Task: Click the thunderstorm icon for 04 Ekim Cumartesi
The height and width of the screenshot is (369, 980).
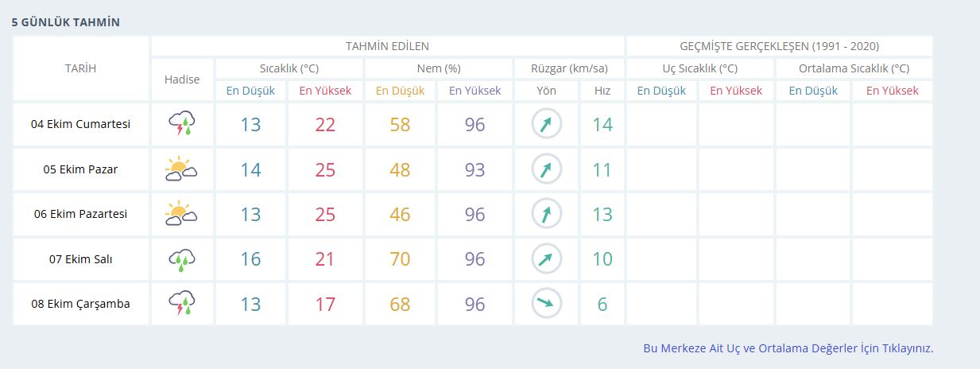Action: tap(182, 124)
